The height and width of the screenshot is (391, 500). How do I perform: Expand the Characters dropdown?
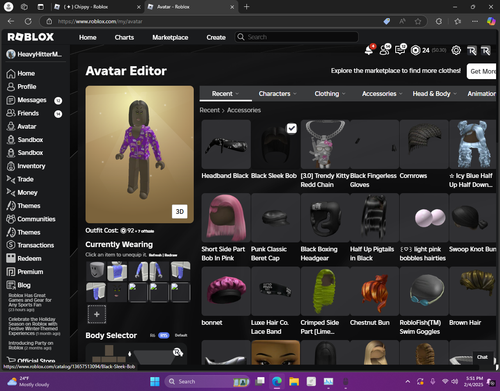tap(277, 94)
